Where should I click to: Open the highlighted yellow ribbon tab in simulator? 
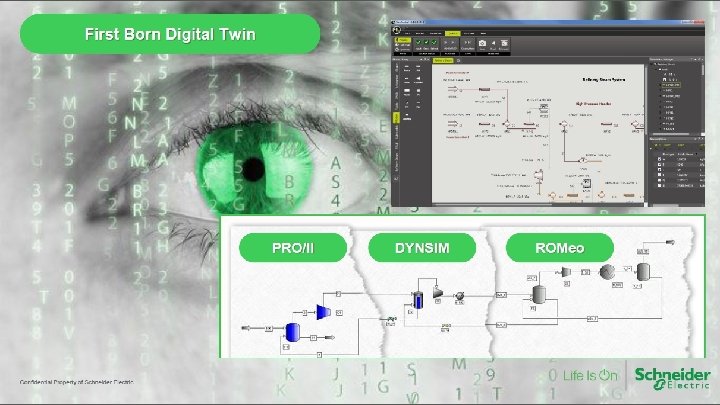click(x=452, y=34)
